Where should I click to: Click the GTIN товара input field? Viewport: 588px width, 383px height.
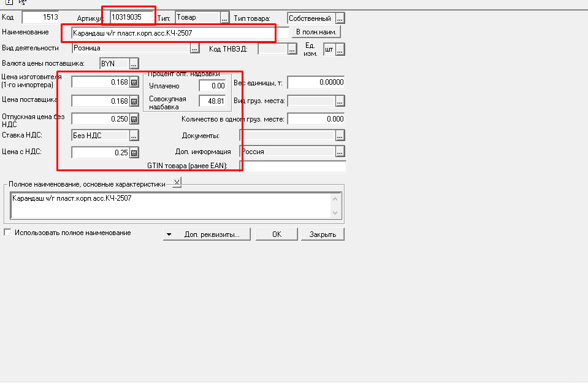click(292, 166)
